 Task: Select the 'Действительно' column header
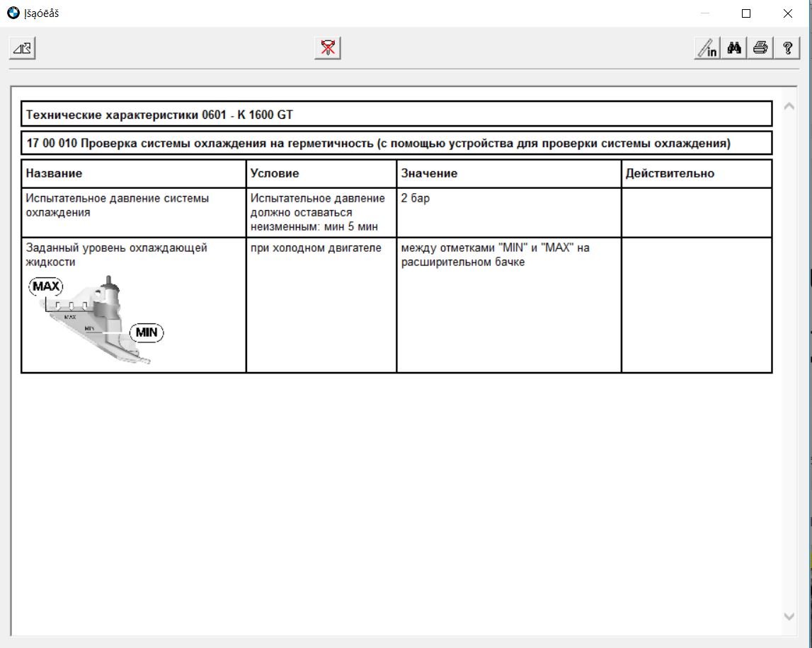pos(670,173)
